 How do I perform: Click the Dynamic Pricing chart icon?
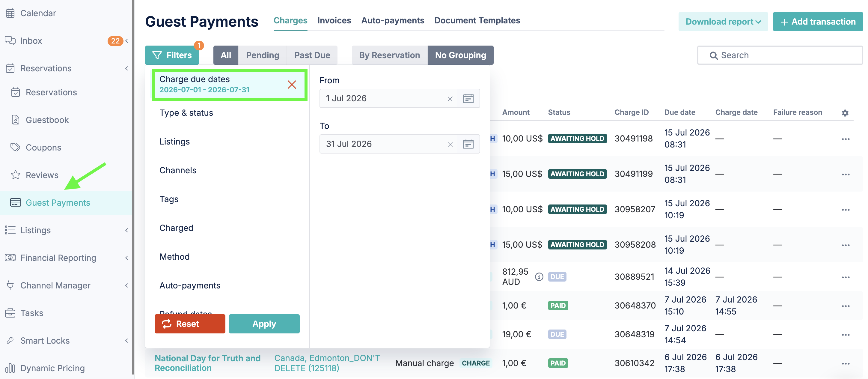[10, 368]
